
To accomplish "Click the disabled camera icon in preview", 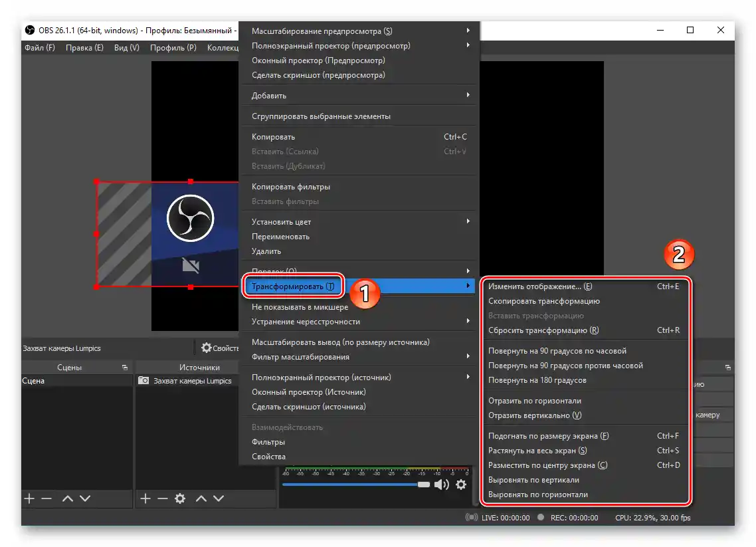I will click(191, 265).
